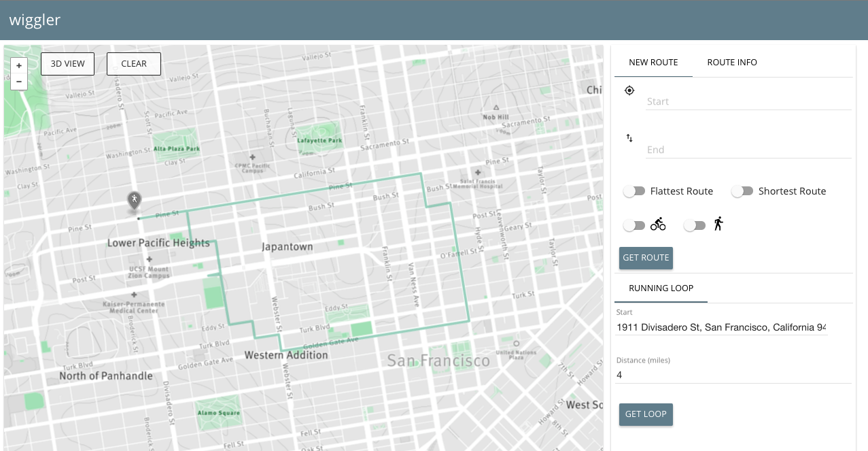Click the Lafayette Park label
Viewport: 868px width, 451px height.
point(319,141)
